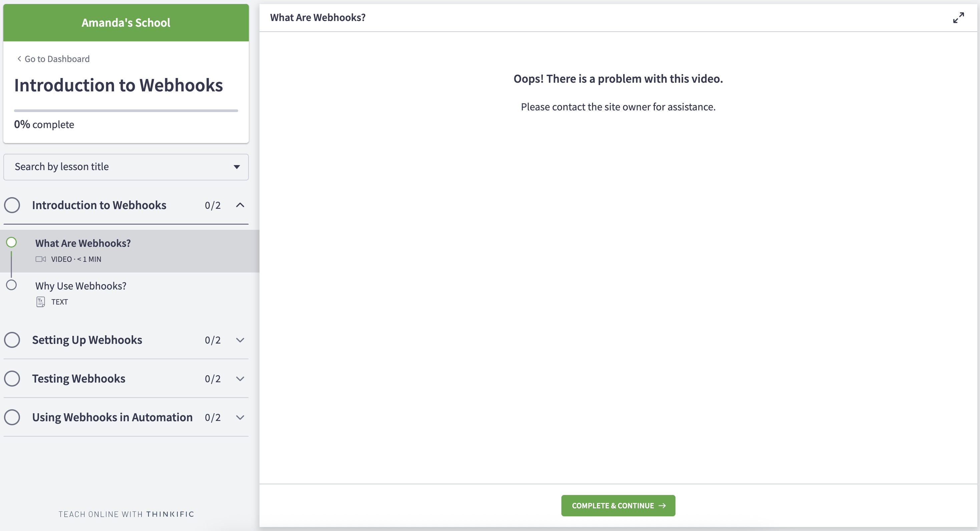This screenshot has height=531, width=980.
Task: Click the 0/2 count for Using Webhooks in Automation
Action: (x=213, y=418)
